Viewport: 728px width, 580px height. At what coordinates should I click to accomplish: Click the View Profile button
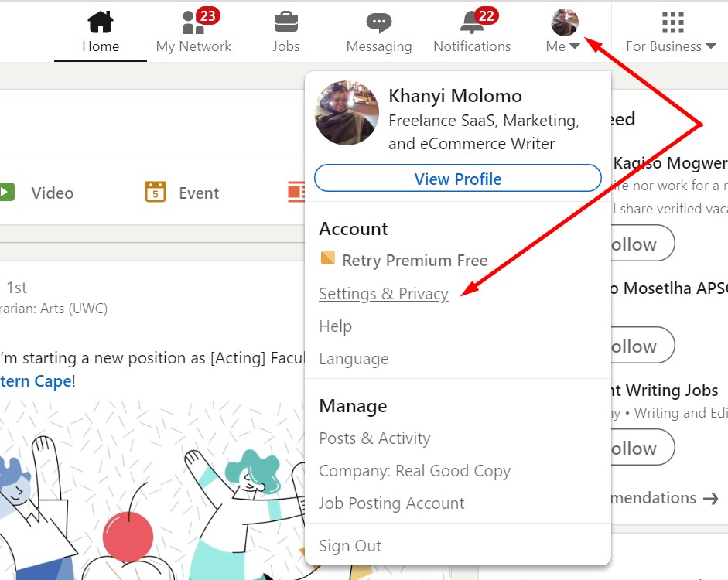pyautogui.click(x=457, y=179)
